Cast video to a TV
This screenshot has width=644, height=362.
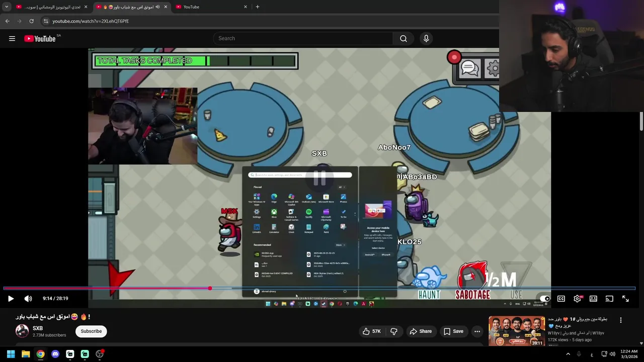(x=609, y=299)
